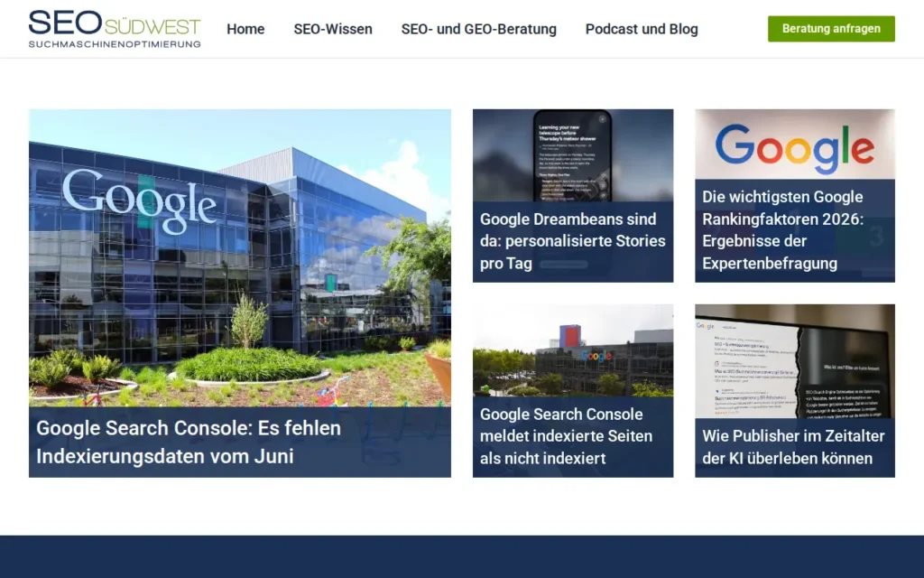Open 'Google Search Console meldet indexierte Seiten' article
The height and width of the screenshot is (578, 924).
coord(567,436)
